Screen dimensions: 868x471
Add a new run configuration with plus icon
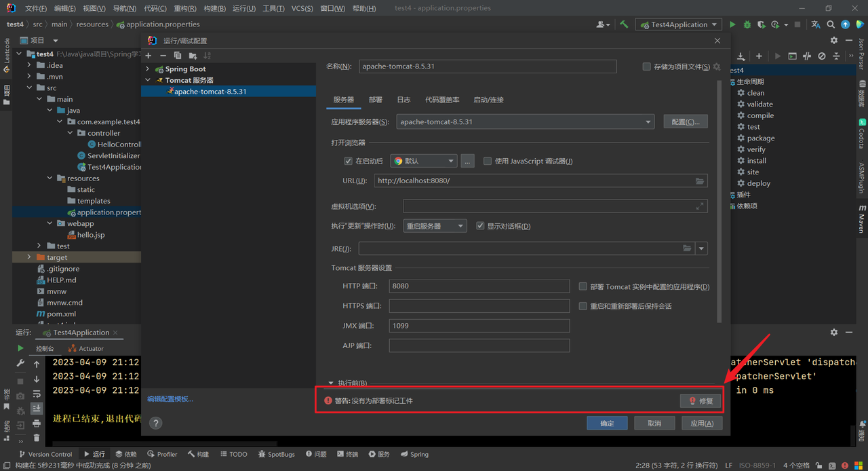pyautogui.click(x=149, y=56)
